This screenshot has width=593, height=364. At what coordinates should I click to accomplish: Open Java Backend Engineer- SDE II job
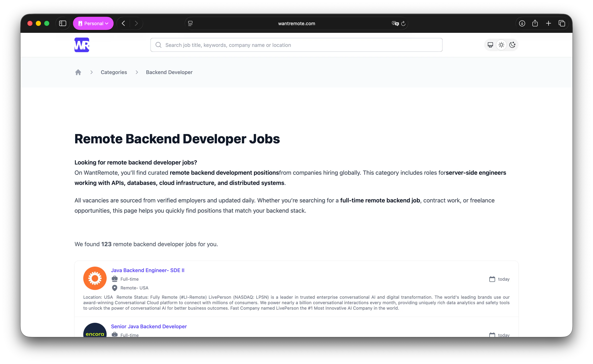pos(148,270)
